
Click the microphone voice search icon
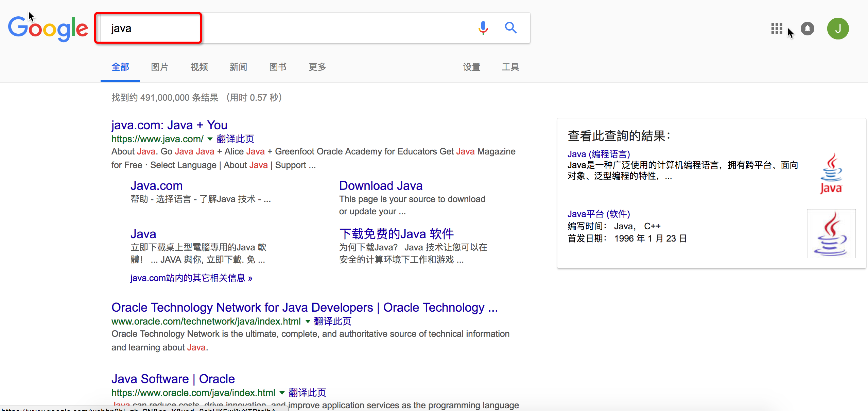tap(483, 28)
